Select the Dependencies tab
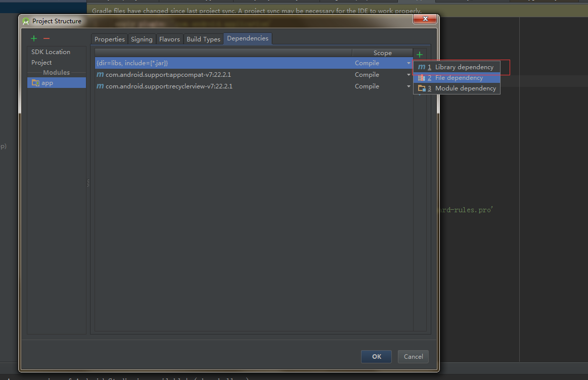This screenshot has width=588, height=380. pyautogui.click(x=248, y=38)
